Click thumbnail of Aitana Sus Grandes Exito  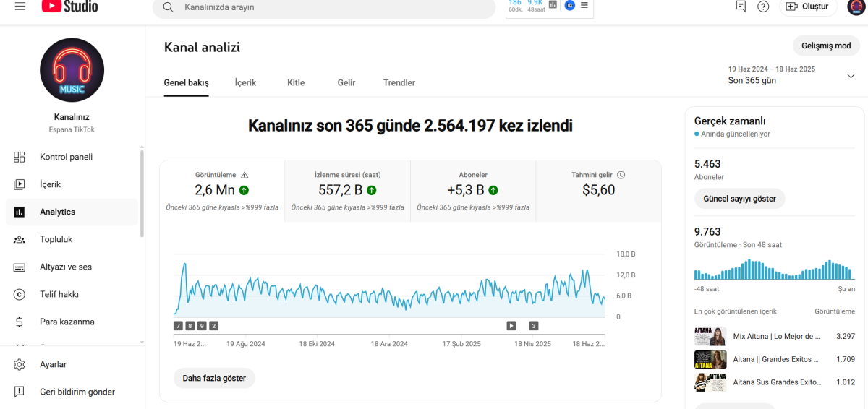(710, 382)
